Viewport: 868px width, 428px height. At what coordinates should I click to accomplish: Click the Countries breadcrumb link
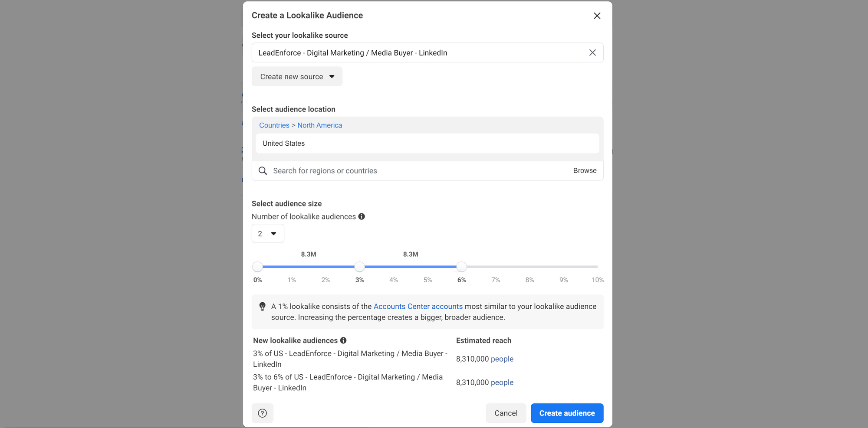[x=274, y=125]
